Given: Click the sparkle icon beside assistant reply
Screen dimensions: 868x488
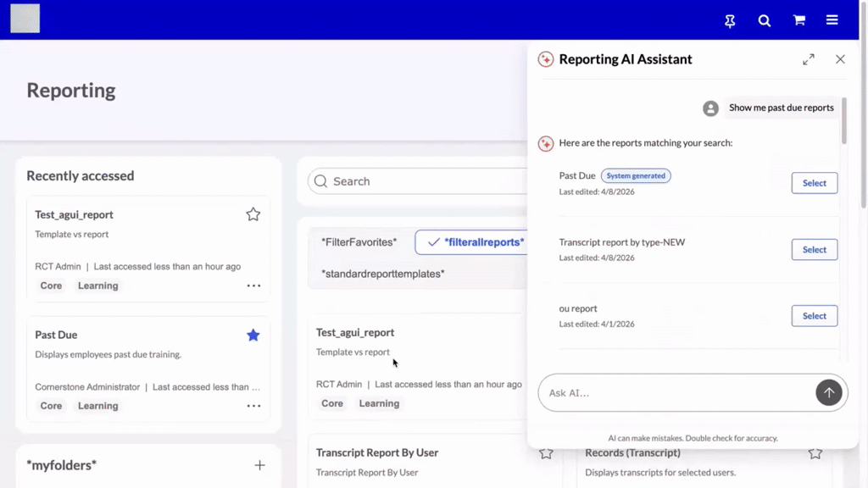Looking at the screenshot, I should pyautogui.click(x=545, y=143).
